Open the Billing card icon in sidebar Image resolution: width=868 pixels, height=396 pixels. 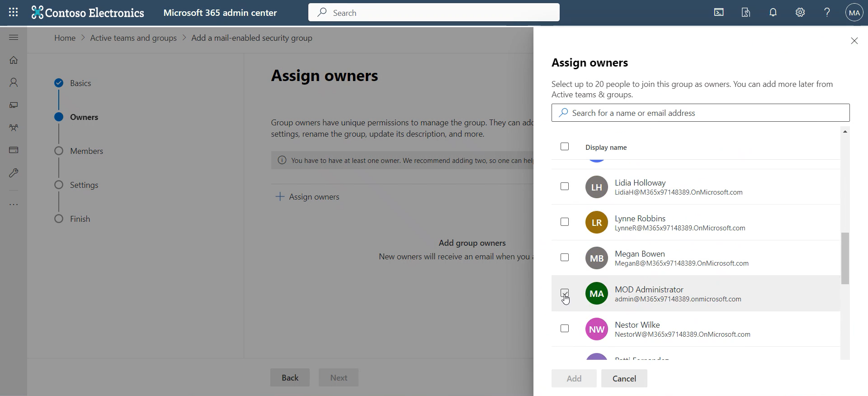point(14,150)
